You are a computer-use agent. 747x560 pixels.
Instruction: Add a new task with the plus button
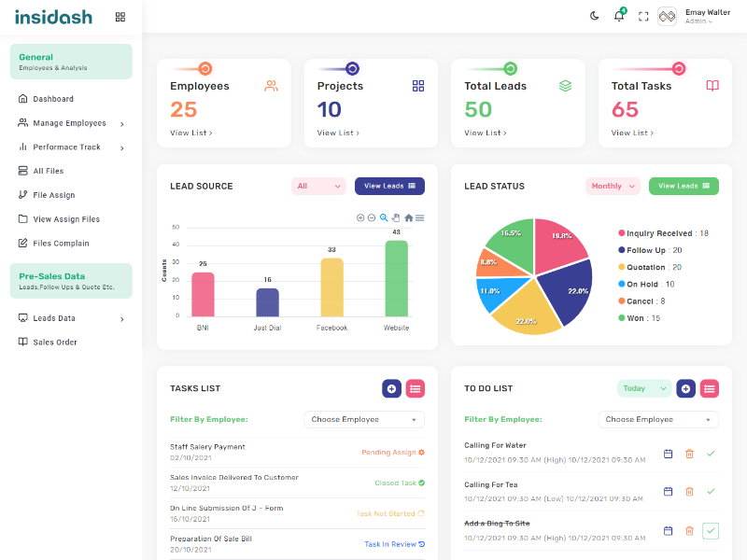pos(391,388)
